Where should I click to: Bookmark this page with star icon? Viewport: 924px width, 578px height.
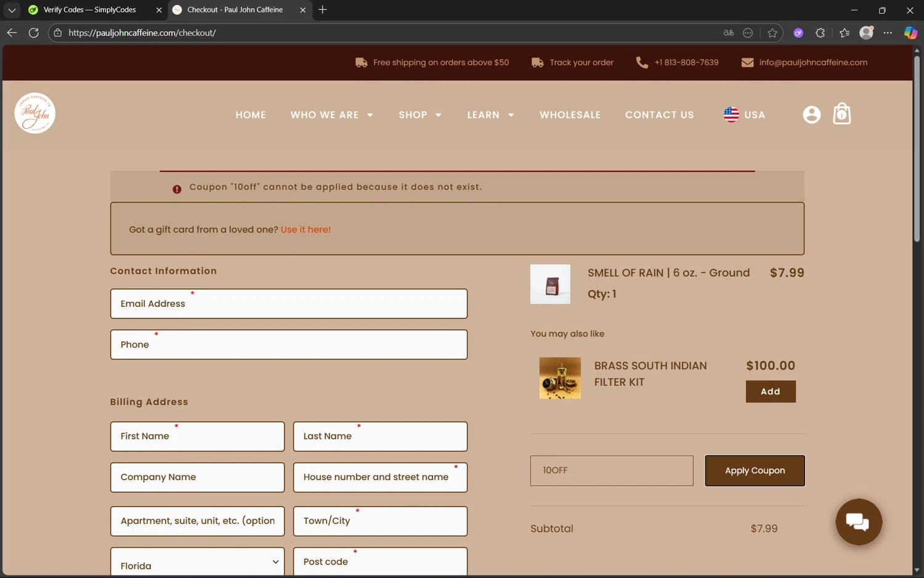point(772,33)
